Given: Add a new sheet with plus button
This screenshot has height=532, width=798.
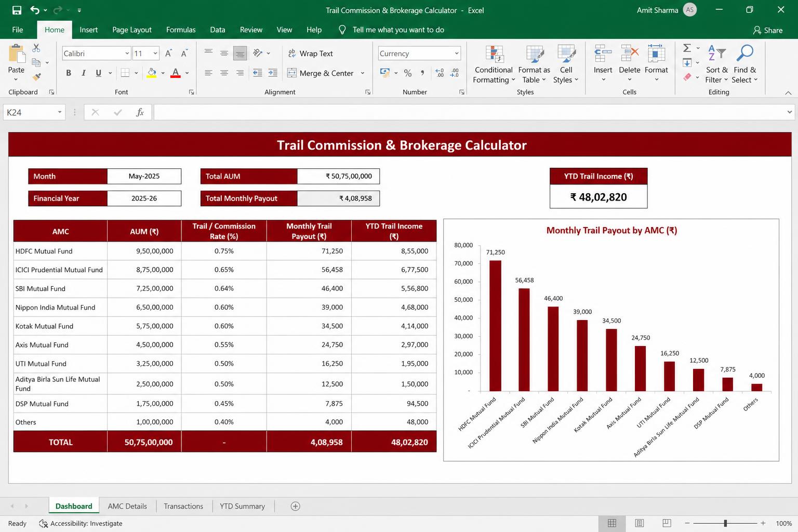Looking at the screenshot, I should click(x=295, y=506).
